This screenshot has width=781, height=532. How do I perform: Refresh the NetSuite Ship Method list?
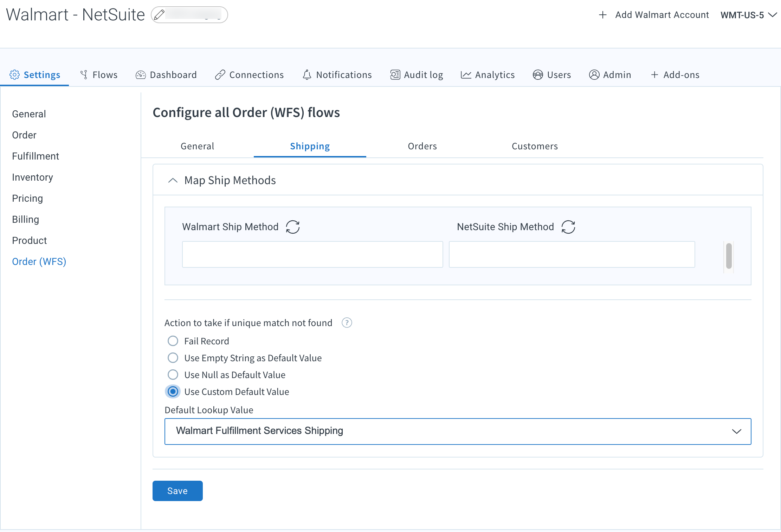click(x=568, y=227)
